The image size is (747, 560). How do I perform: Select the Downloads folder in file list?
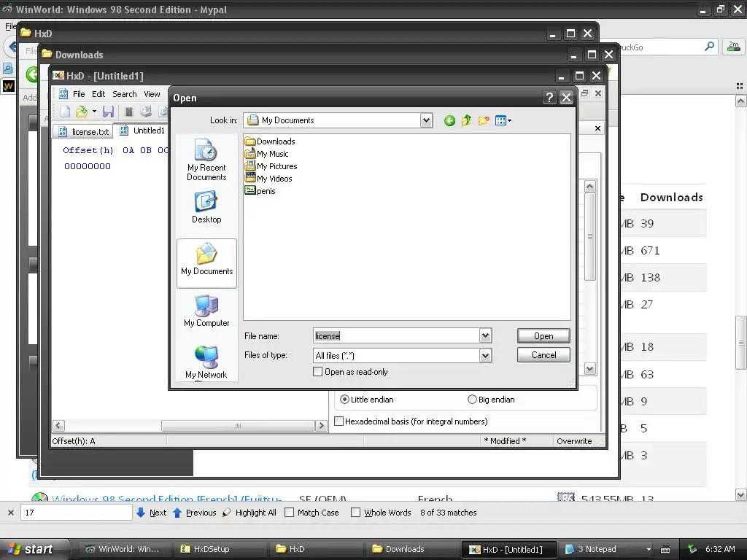[270, 141]
